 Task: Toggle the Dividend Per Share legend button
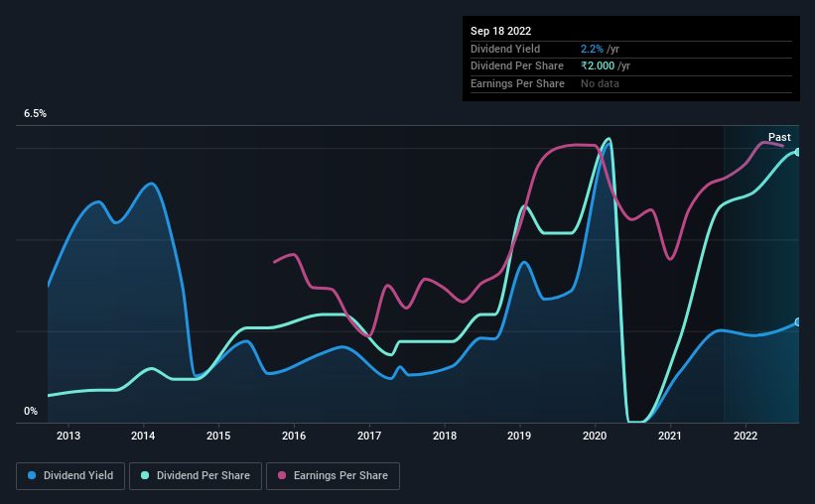(x=196, y=476)
